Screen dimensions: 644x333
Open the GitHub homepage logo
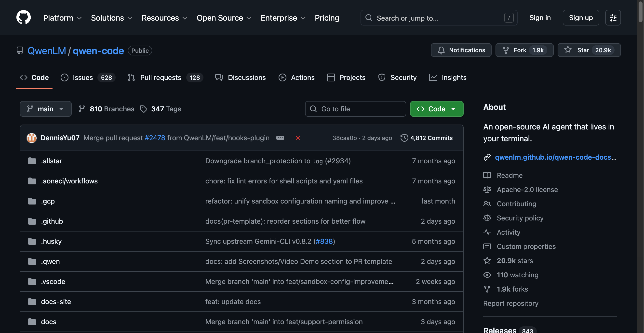[24, 17]
